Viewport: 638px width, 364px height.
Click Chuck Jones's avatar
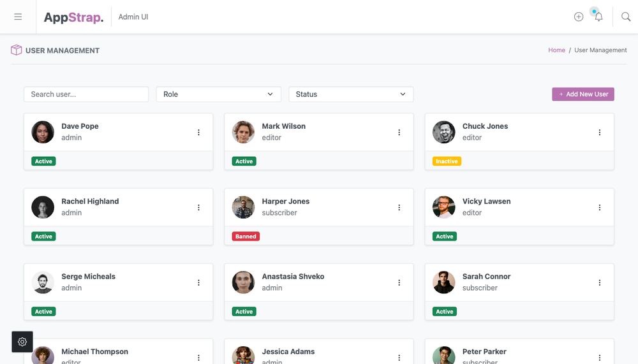tap(444, 132)
